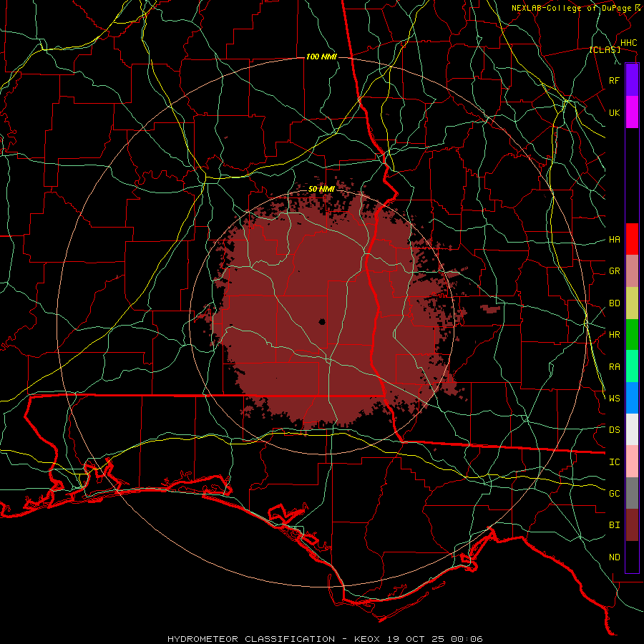The width and height of the screenshot is (644, 644).
Task: Click the GC gray legend swatch
Action: point(632,493)
